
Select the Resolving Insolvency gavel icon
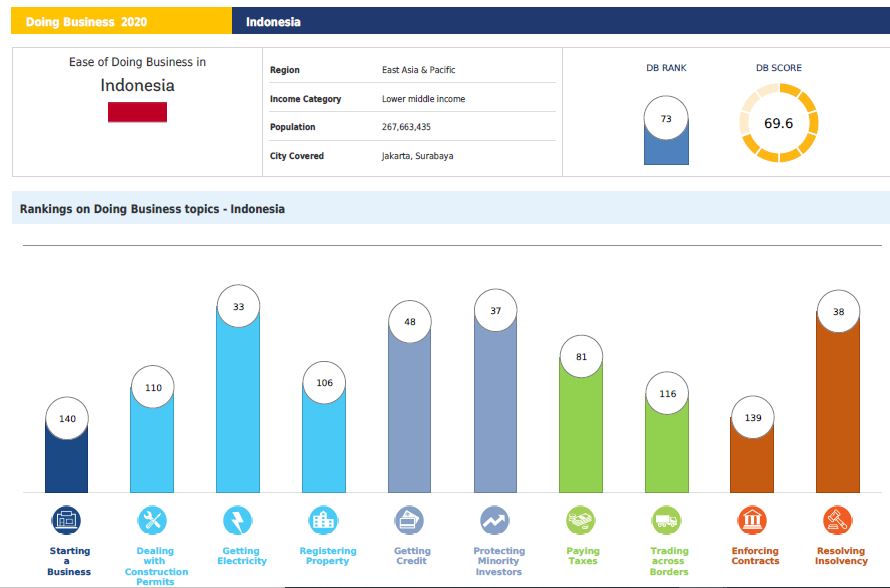[x=839, y=520]
